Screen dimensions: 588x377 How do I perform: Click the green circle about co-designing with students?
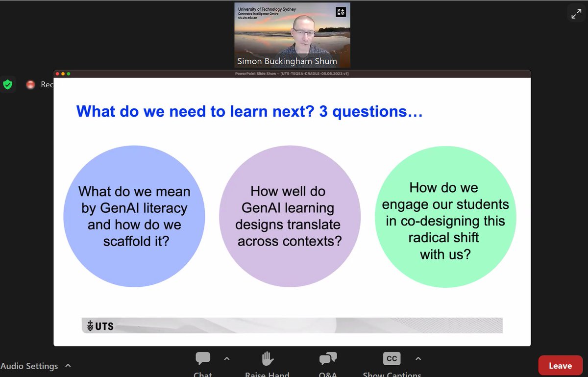pyautogui.click(x=445, y=216)
